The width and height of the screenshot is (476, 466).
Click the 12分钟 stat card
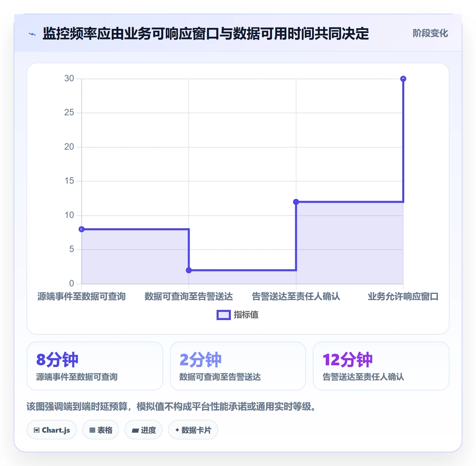click(x=381, y=366)
